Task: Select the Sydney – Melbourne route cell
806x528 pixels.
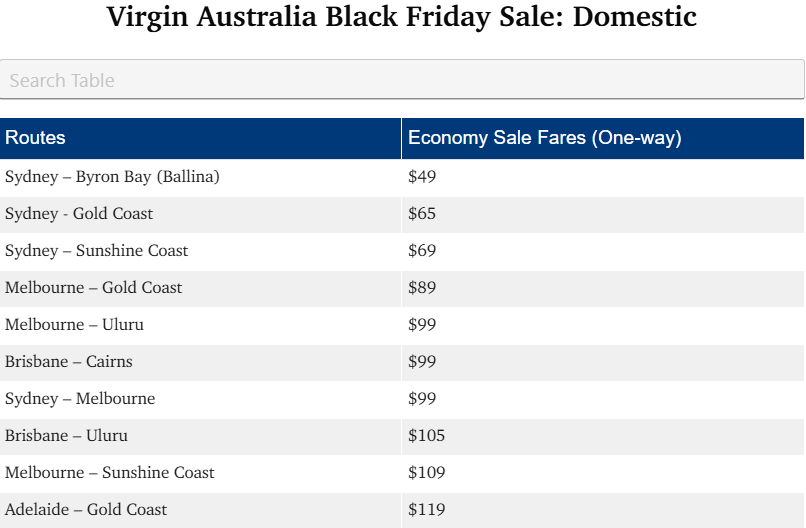Action: 80,399
